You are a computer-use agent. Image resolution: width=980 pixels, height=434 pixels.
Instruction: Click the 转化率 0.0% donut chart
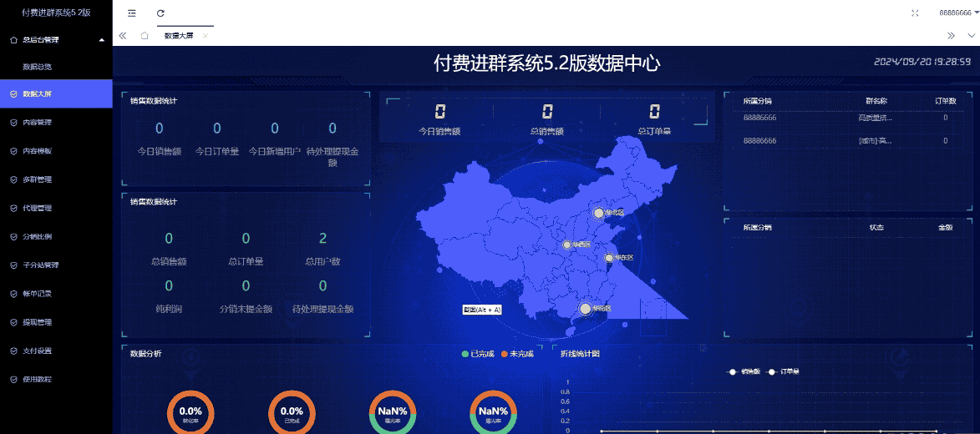pos(190,413)
